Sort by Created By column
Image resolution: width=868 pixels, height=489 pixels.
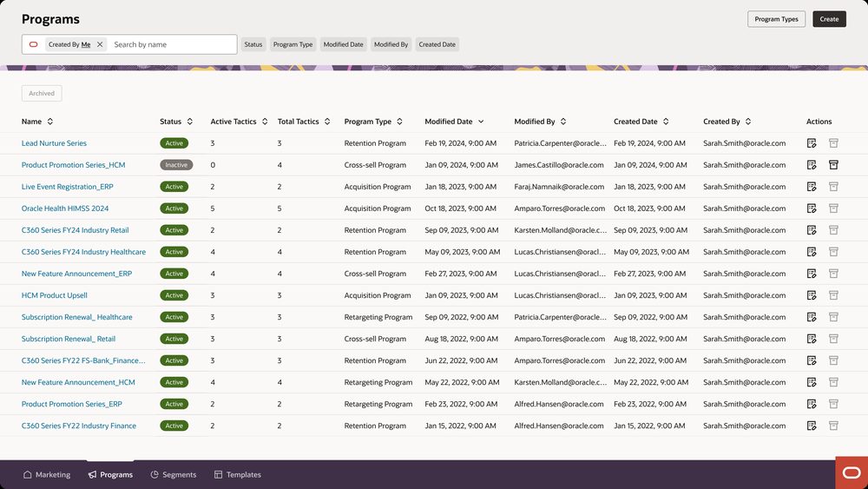click(x=748, y=122)
